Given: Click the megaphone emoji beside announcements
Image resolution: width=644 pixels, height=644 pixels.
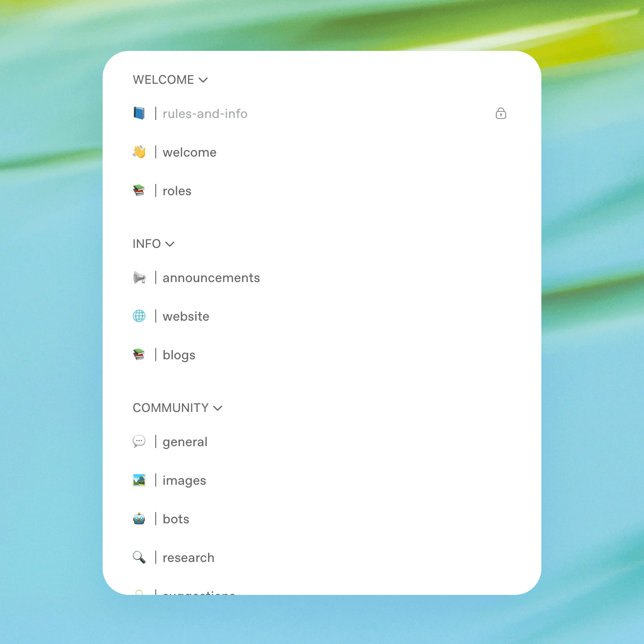Looking at the screenshot, I should point(139,278).
